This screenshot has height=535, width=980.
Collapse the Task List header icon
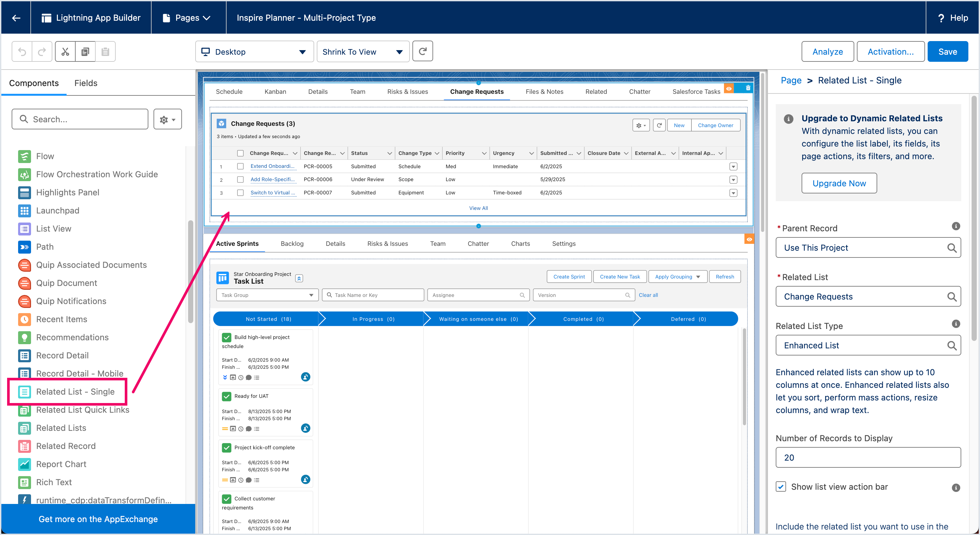pos(299,278)
